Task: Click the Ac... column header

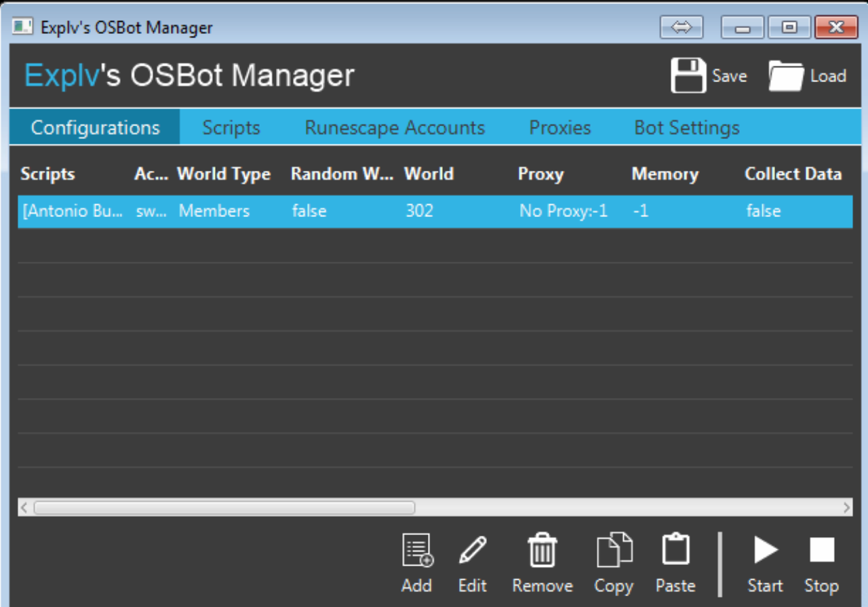Action: (x=151, y=174)
